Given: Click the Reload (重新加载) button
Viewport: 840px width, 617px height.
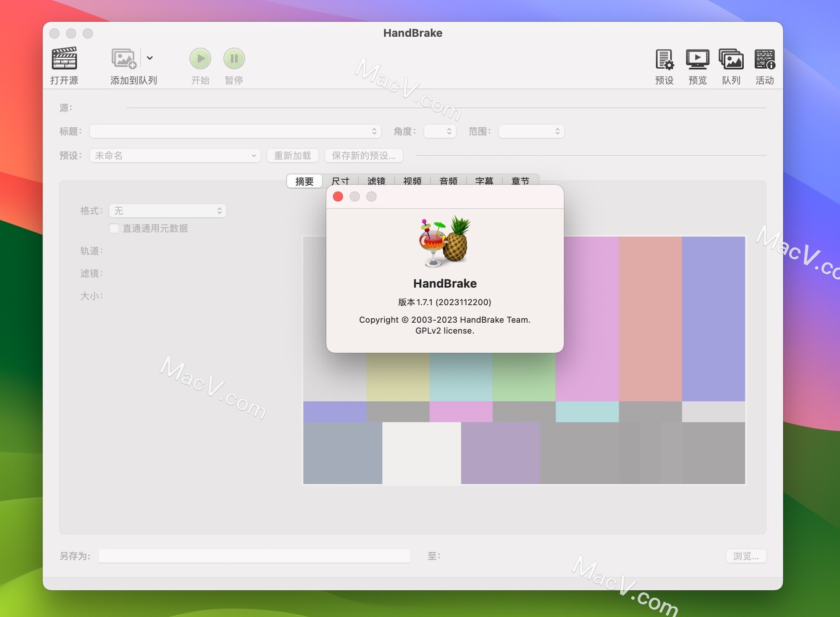Looking at the screenshot, I should (x=293, y=156).
